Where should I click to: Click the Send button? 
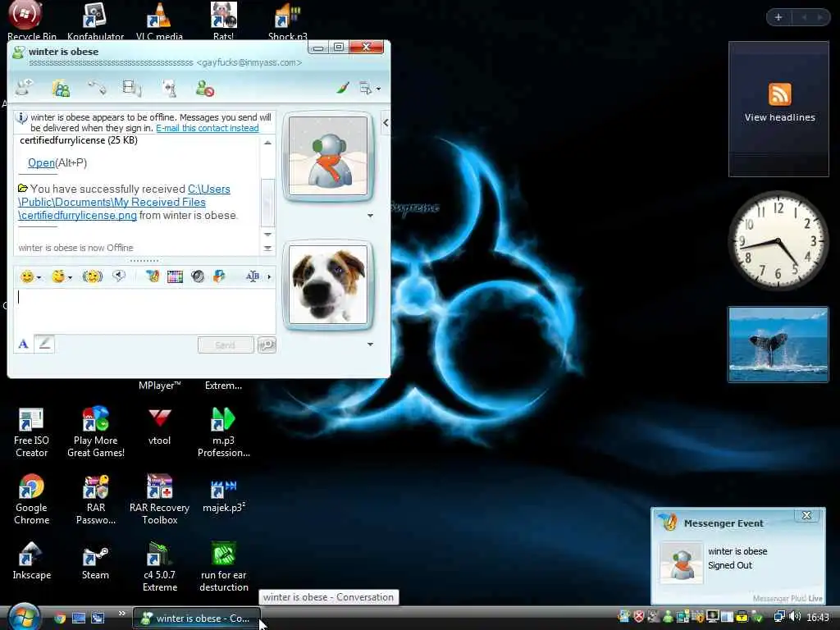point(226,345)
